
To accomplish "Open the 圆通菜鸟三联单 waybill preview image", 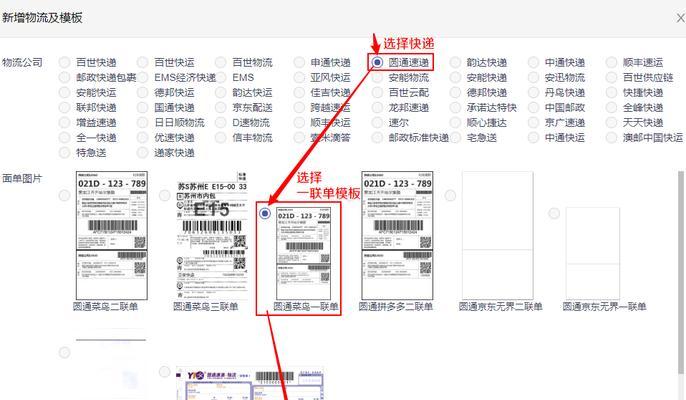I will pyautogui.click(x=212, y=235).
